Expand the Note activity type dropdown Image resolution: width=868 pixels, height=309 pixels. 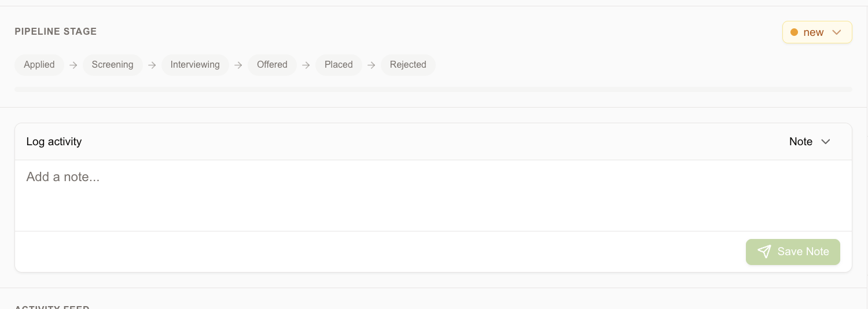point(810,142)
